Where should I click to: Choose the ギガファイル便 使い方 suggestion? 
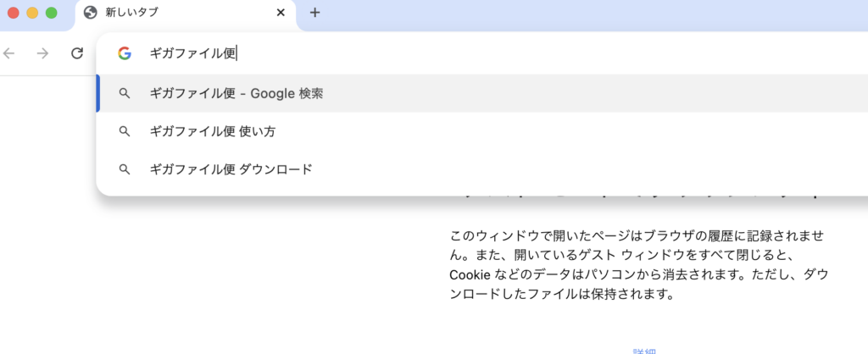482,131
